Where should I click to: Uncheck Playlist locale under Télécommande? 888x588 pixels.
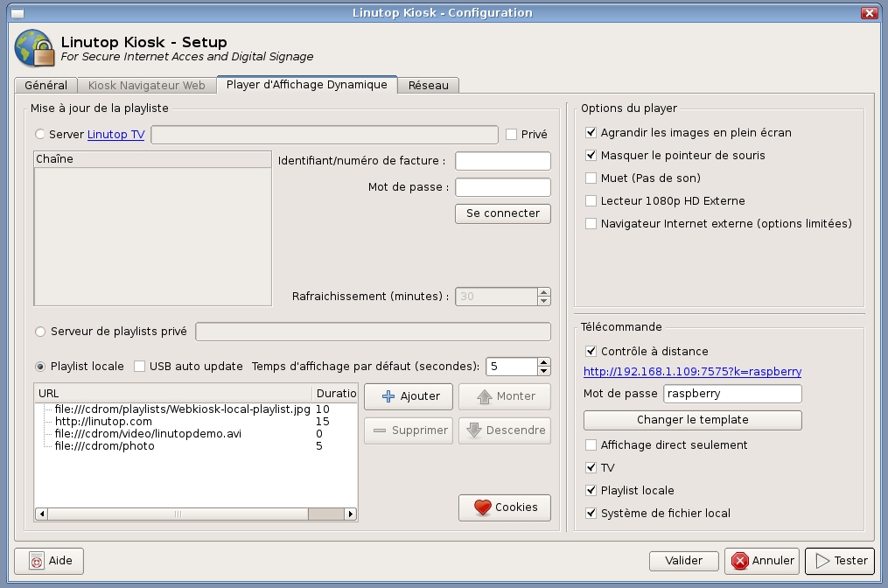591,490
